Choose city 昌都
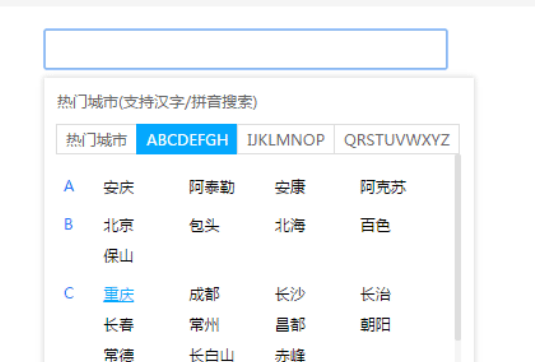Screen dimensions: 535x362 click(290, 325)
